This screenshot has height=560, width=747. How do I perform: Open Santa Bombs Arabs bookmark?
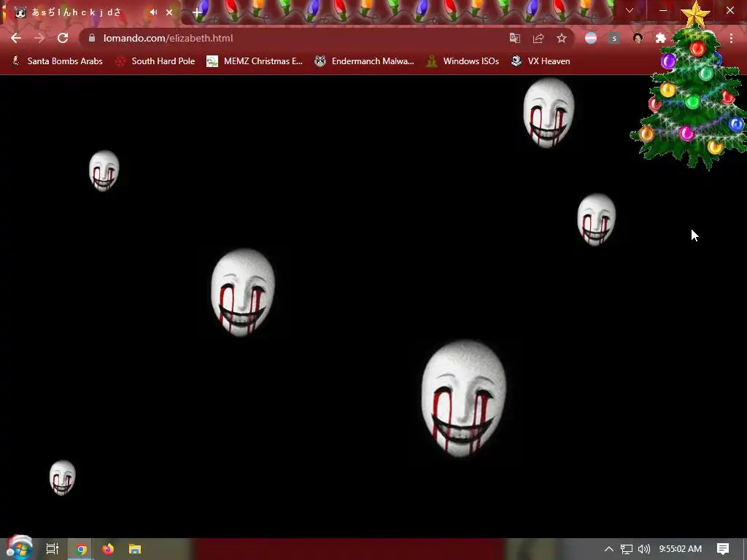tap(57, 61)
